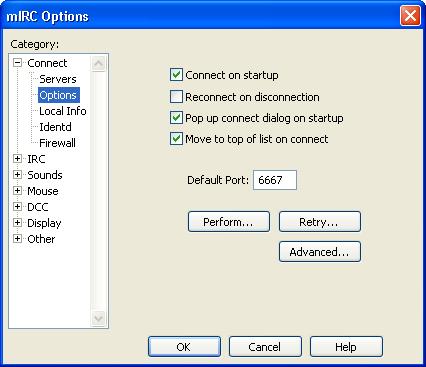Uncheck Pop up connect dialog on startup

(x=176, y=118)
